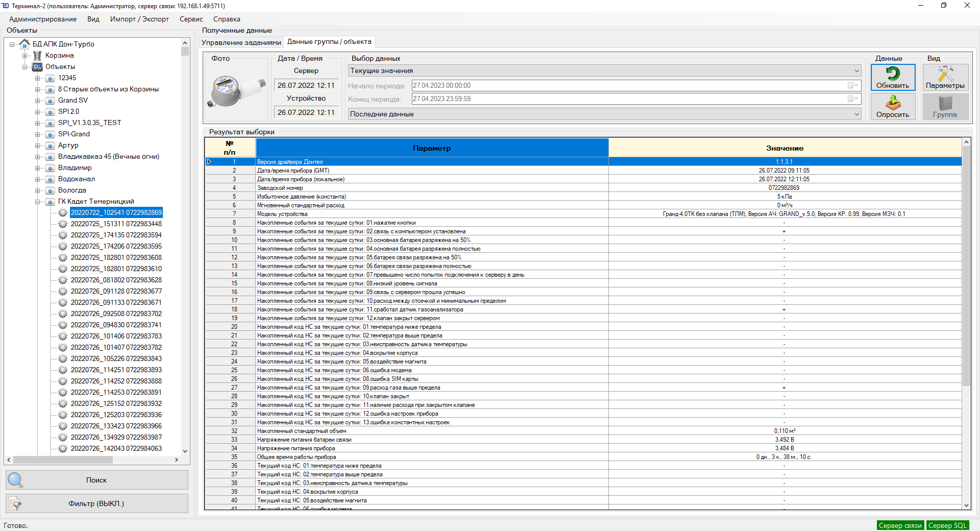980x531 pixels.
Task: Open the Последние данные dropdown
Action: [856, 114]
